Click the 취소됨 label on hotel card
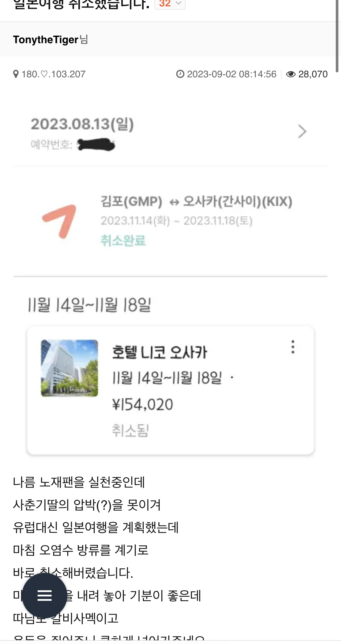341x644 pixels. pyautogui.click(x=130, y=431)
